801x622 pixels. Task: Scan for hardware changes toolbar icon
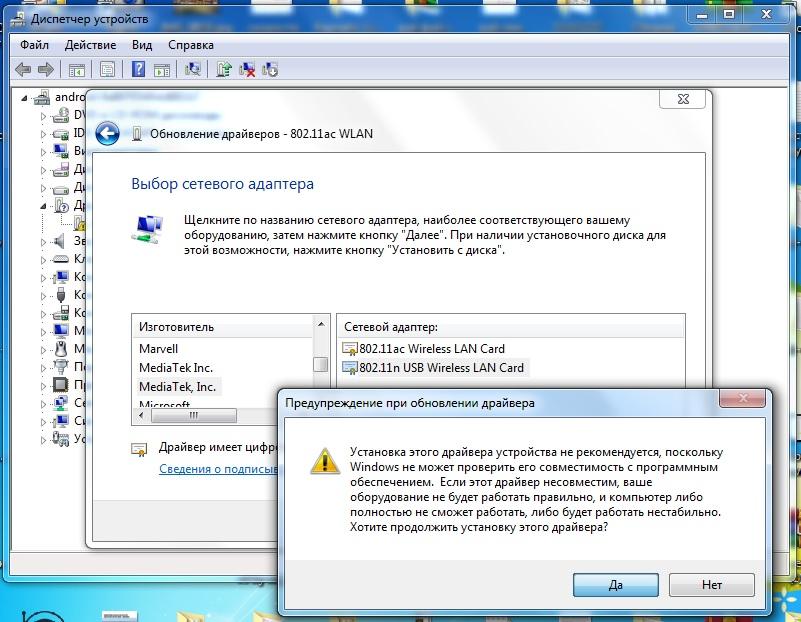193,69
